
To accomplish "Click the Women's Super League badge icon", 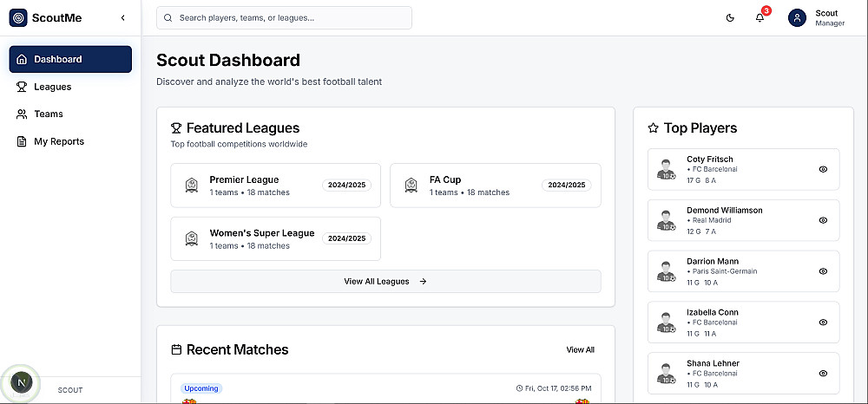I will (x=192, y=238).
